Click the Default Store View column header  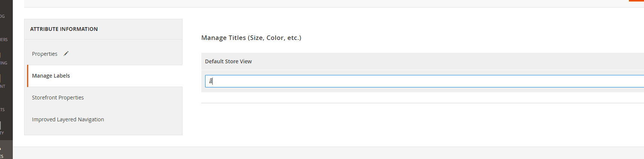[x=228, y=61]
